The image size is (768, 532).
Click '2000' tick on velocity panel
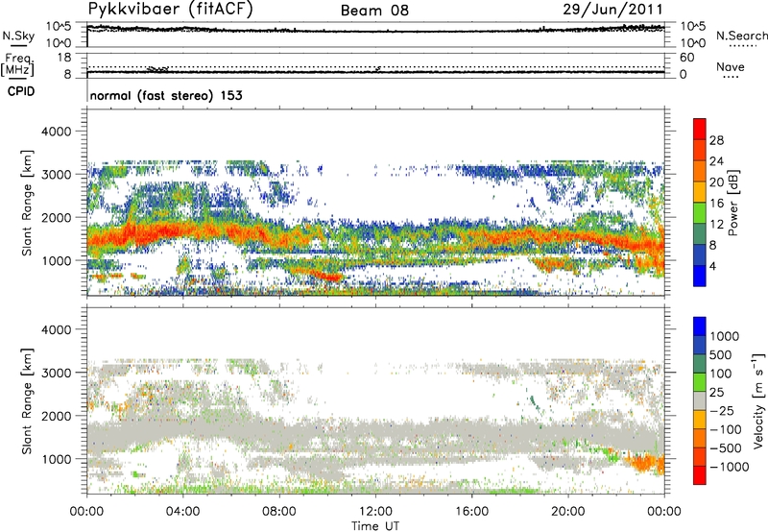click(x=57, y=416)
